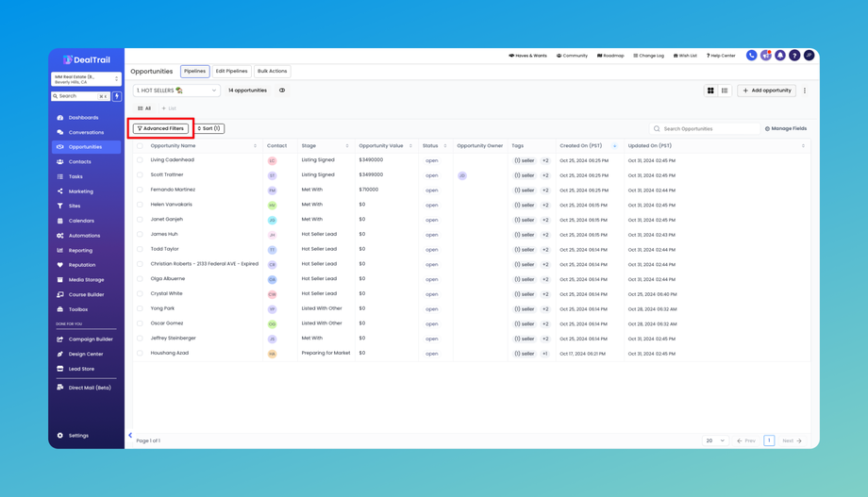Check the box for Living Cadenhead
The width and height of the screenshot is (868, 497).
click(140, 160)
